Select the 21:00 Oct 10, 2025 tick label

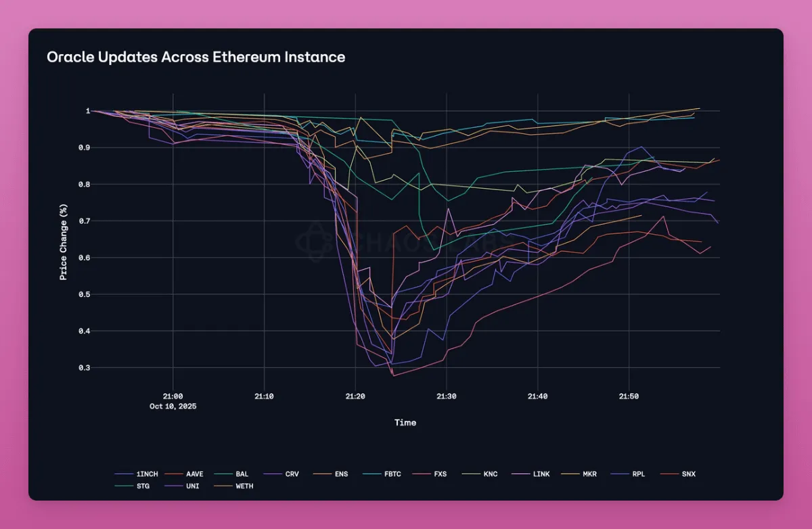173,401
